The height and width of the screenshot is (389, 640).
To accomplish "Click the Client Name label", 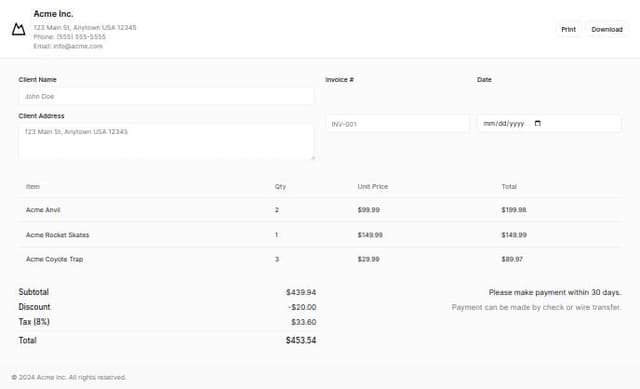I will pos(38,80).
